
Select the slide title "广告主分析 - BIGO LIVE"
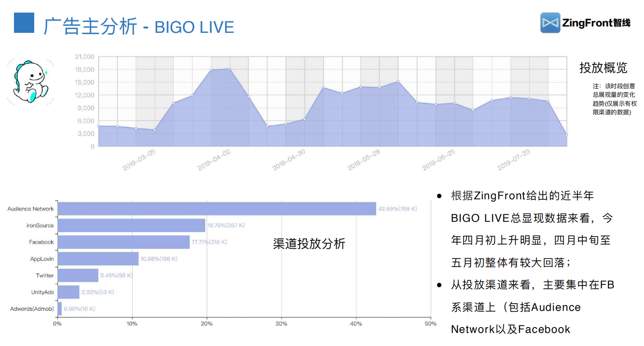pos(139,27)
